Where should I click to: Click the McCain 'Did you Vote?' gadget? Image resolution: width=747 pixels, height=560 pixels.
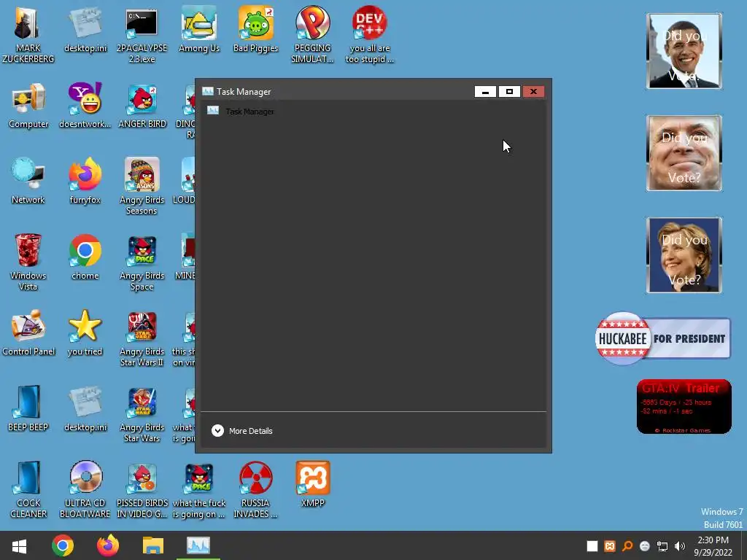[x=684, y=153]
